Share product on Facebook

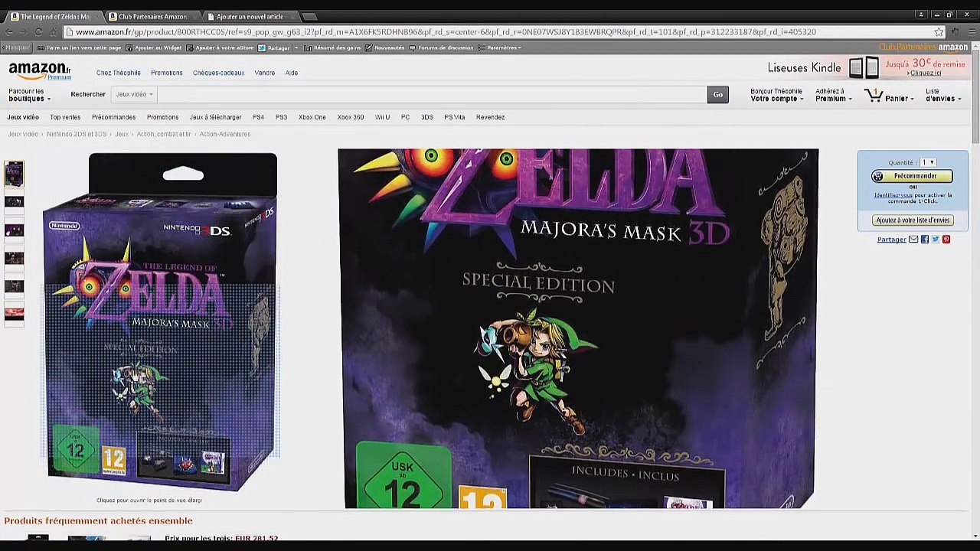pyautogui.click(x=925, y=240)
